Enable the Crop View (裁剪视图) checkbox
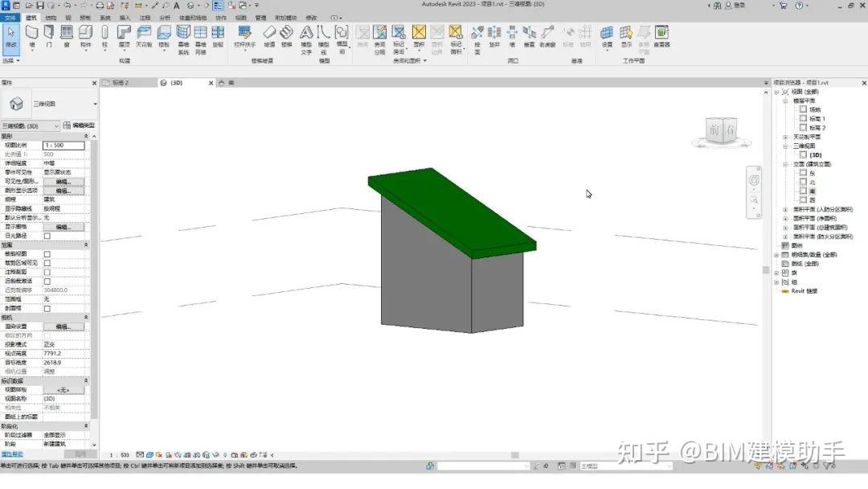 click(47, 255)
